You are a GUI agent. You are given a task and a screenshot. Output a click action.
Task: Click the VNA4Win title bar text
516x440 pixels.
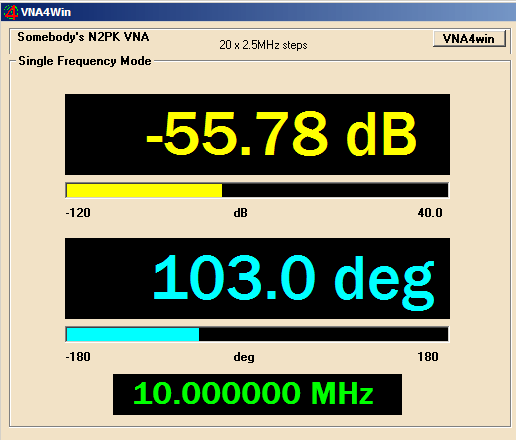pos(46,12)
